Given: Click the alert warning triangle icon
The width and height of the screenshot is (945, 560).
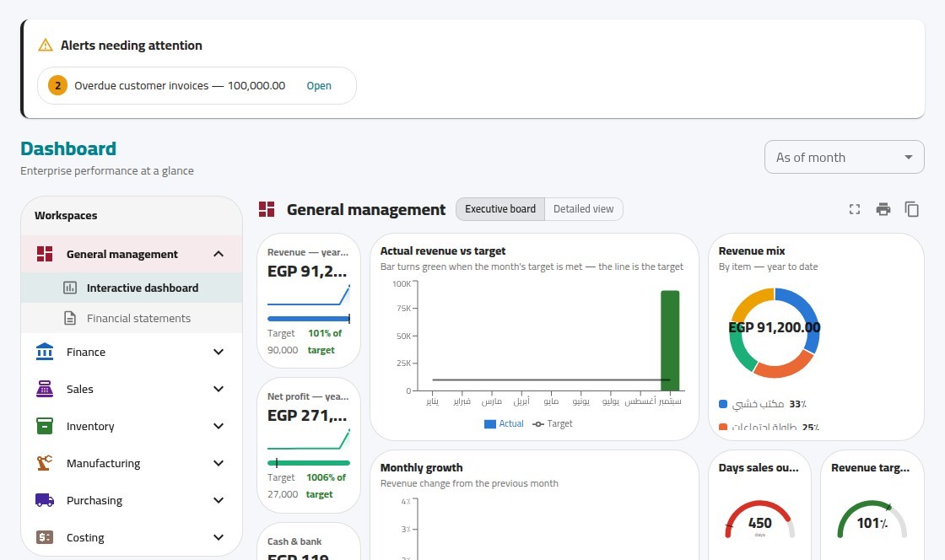Looking at the screenshot, I should point(46,46).
